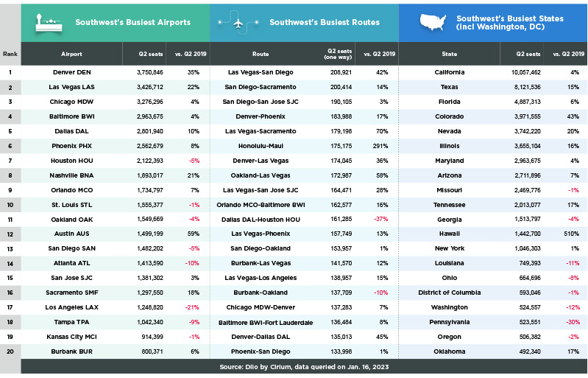The image size is (588, 378).
Task: Select the District of Columbia cell
Action: [449, 293]
